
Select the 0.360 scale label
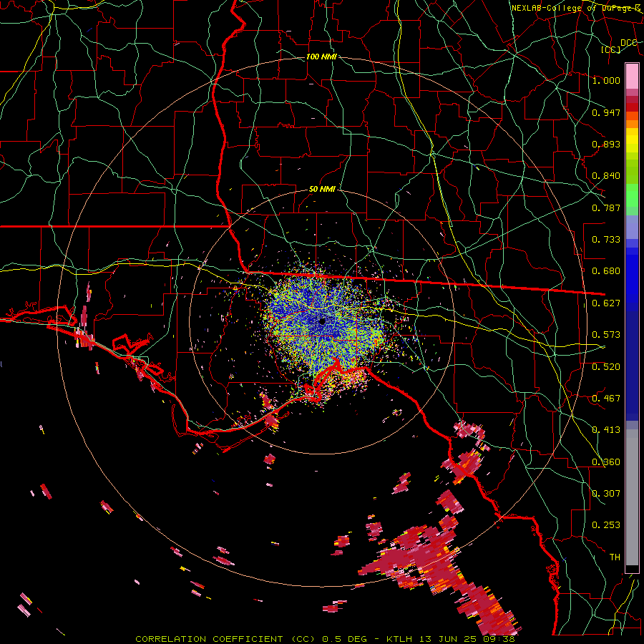point(606,462)
